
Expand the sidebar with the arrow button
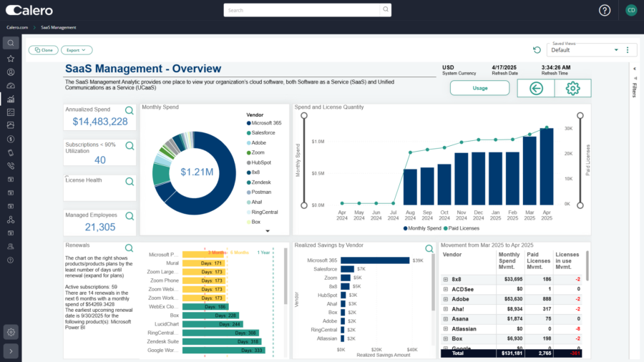pyautogui.click(x=11, y=351)
